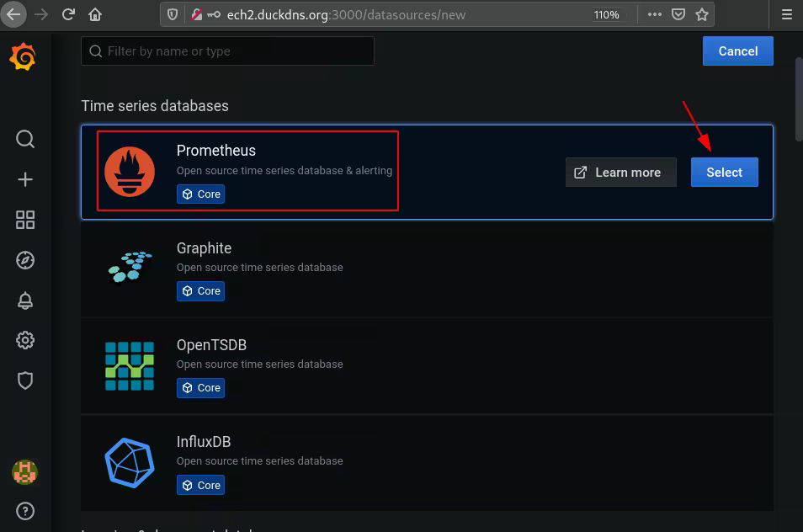Click the Core badge under Prometheus
803x532 pixels.
(x=200, y=194)
